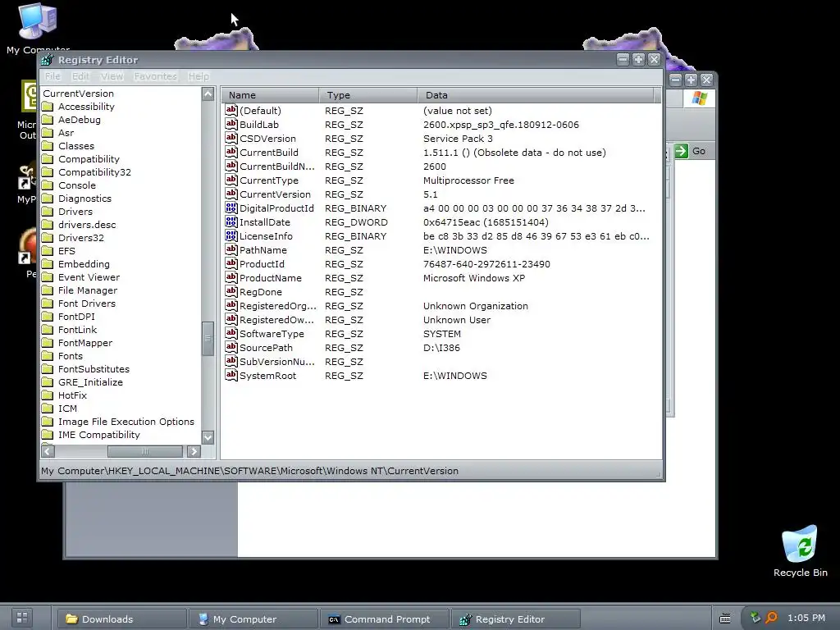Click the HotFix key in the tree
Viewport: 840px width, 630px height.
click(x=72, y=395)
